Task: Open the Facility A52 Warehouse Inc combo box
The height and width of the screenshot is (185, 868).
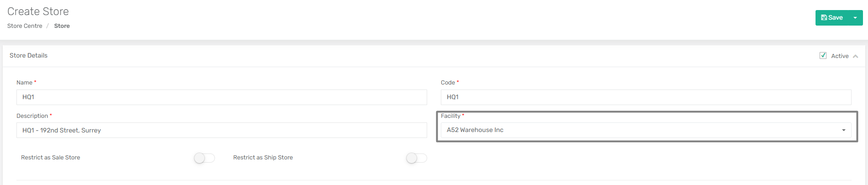Action: coord(646,130)
